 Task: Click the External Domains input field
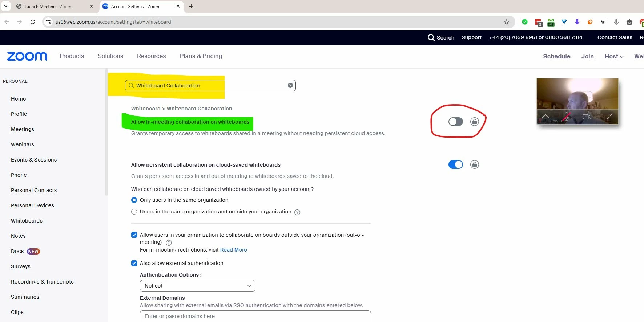pyautogui.click(x=255, y=316)
